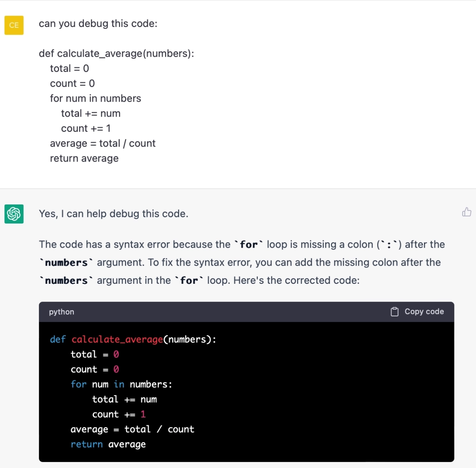Click the def calculate_average function name
476x468 pixels.
click(117, 339)
